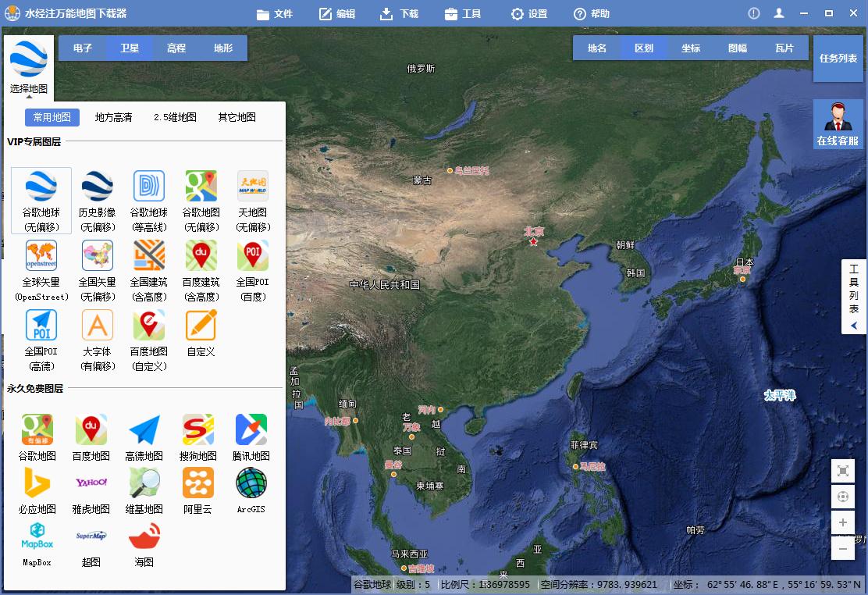
Task: Open the 任务列表 task list
Action: pyautogui.click(x=838, y=58)
